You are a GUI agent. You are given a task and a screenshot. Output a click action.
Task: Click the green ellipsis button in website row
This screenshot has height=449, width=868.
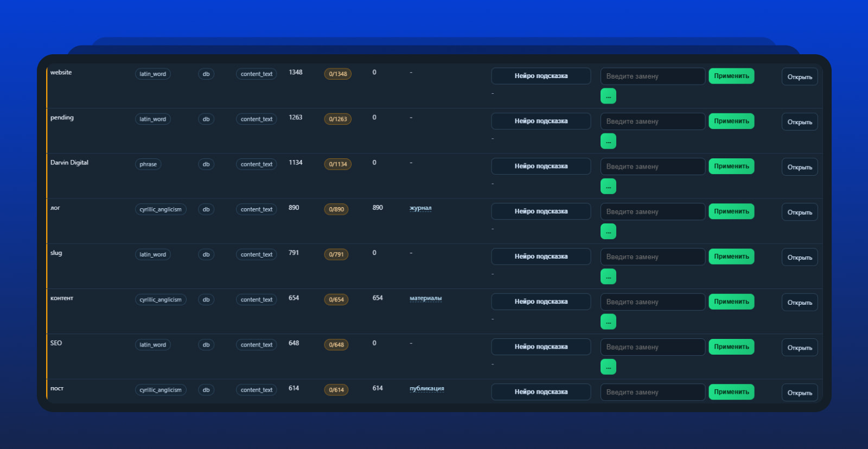coord(608,97)
